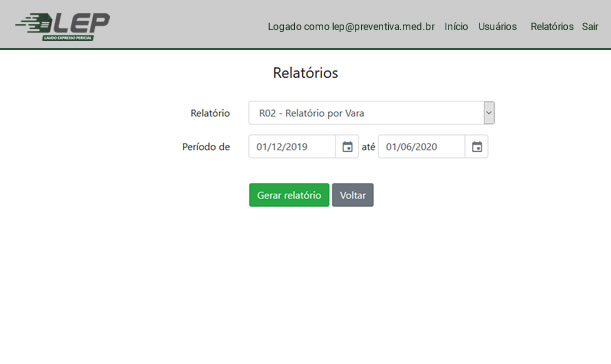This screenshot has width=611, height=364.
Task: Click the Relatório field label
Action: click(210, 113)
